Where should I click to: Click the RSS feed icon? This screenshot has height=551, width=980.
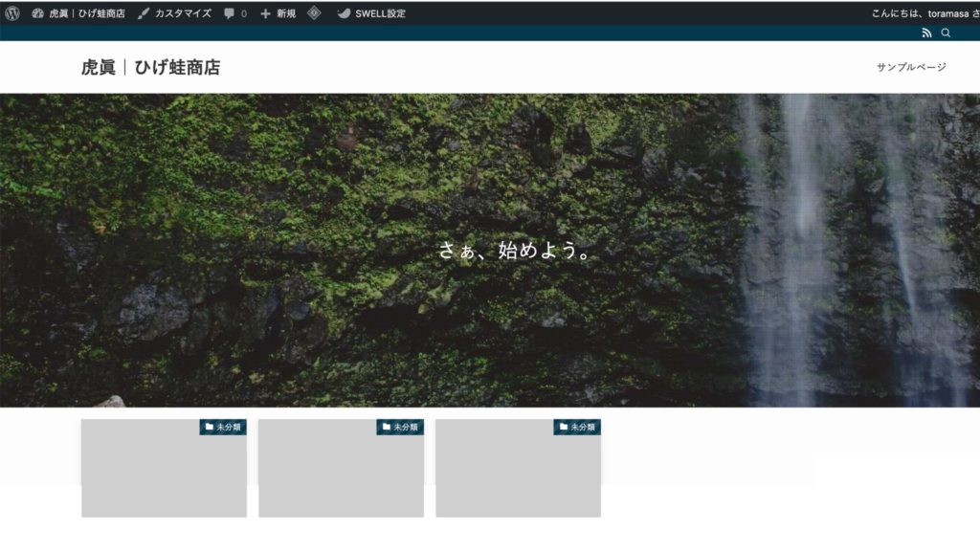(x=926, y=33)
